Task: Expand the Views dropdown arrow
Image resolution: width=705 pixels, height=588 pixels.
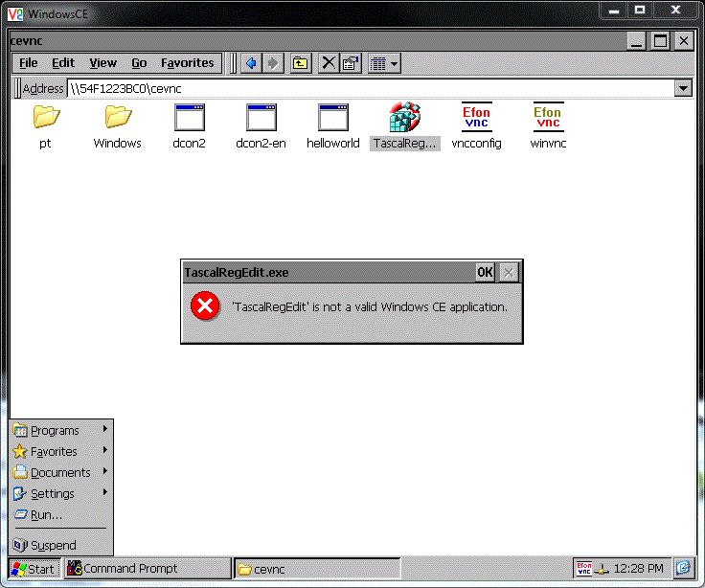Action: (395, 64)
